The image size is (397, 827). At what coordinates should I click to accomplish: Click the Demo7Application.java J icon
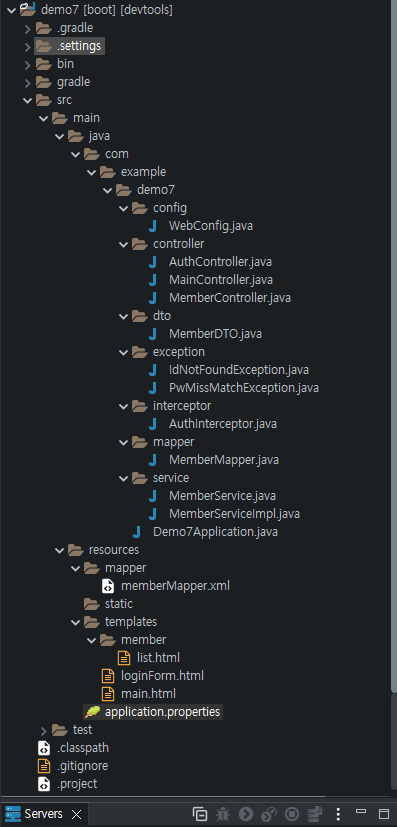pyautogui.click(x=138, y=532)
